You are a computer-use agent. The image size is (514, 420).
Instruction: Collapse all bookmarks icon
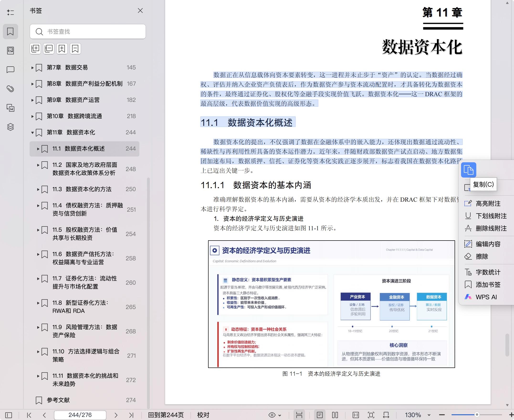tap(49, 49)
